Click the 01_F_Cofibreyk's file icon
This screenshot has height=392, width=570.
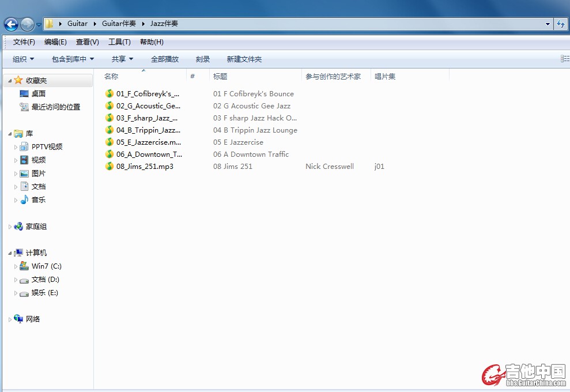pyautogui.click(x=110, y=93)
